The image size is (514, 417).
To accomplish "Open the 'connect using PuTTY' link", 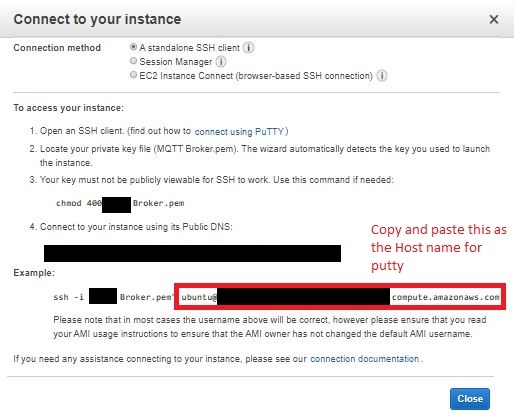I will click(x=239, y=132).
